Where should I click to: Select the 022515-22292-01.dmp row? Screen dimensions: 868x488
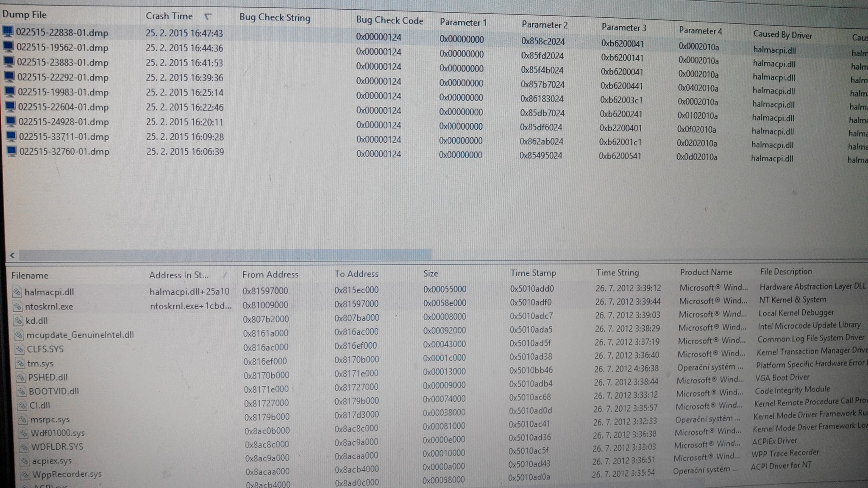tap(63, 78)
